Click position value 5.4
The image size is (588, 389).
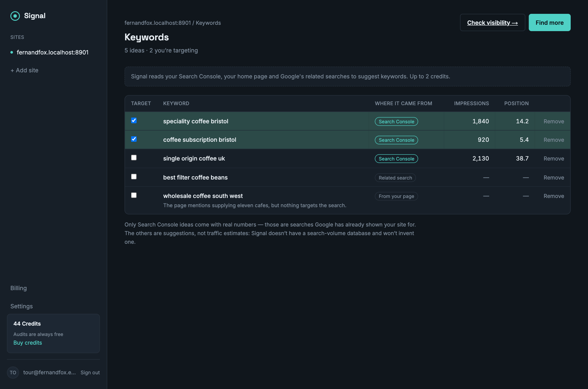click(x=524, y=140)
